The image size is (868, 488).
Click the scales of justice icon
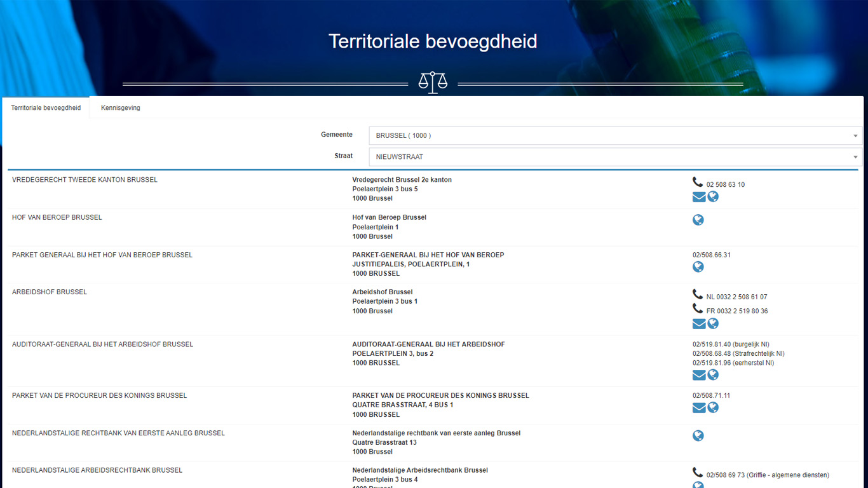click(433, 83)
